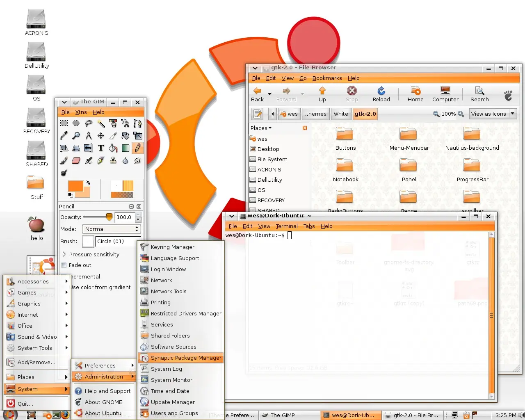The height and width of the screenshot is (420, 525).
Task: Select the Free Select lasso tool
Action: [x=89, y=123]
